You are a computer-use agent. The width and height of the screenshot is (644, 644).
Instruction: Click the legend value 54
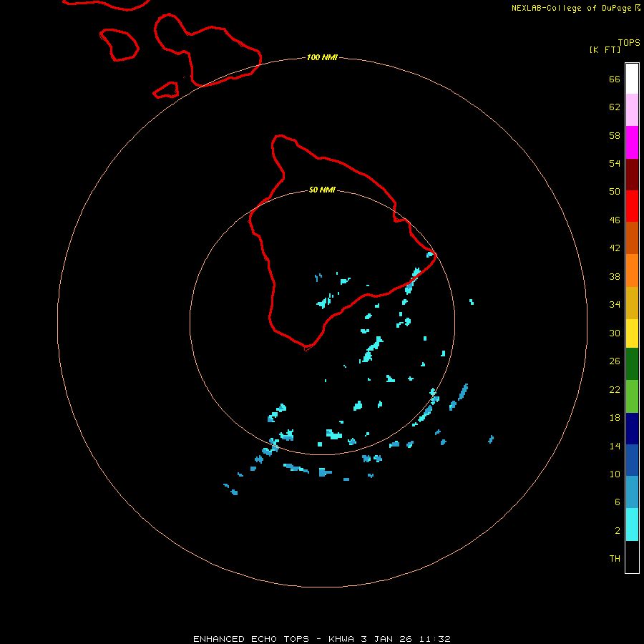click(x=615, y=163)
